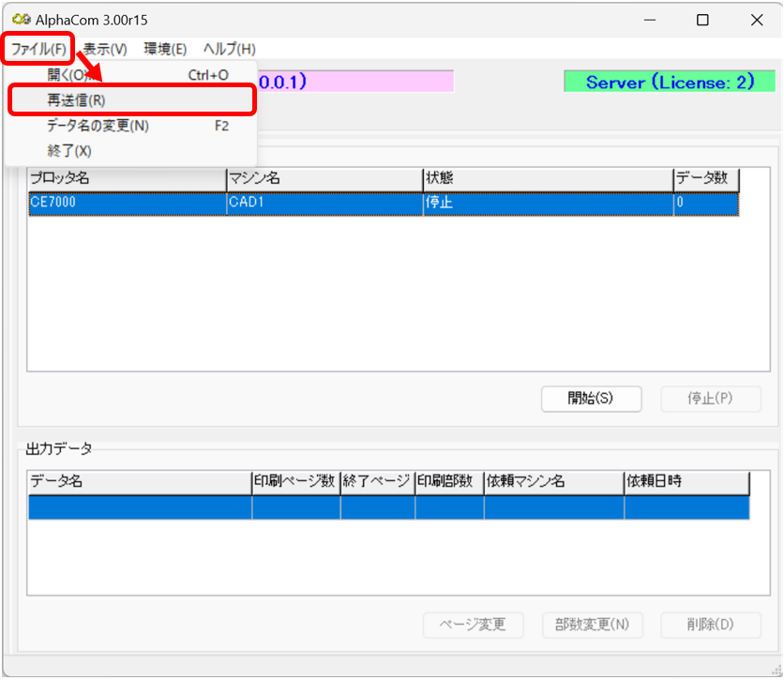Click the データ数 column header
The width and height of the screenshot is (784, 680).
click(x=706, y=178)
